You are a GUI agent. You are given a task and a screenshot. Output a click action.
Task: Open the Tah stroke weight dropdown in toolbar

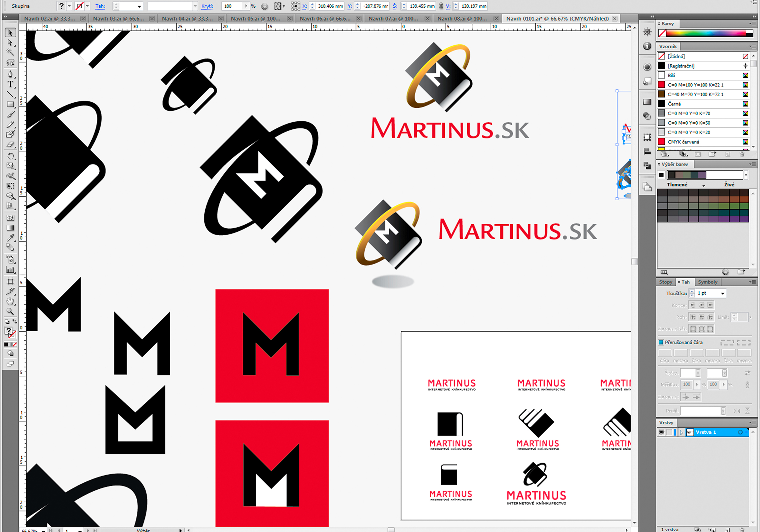click(139, 6)
